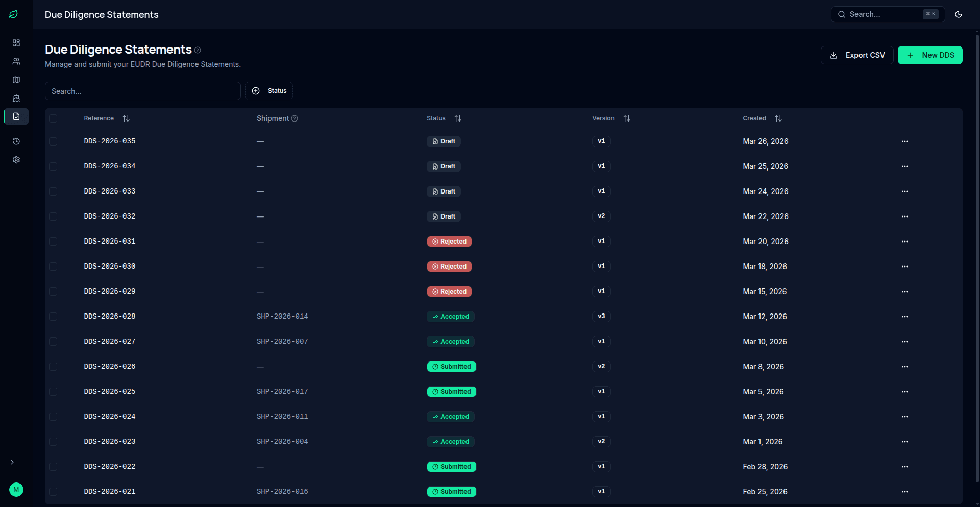This screenshot has height=507, width=980.
Task: Click the New DDS button
Action: click(x=929, y=55)
